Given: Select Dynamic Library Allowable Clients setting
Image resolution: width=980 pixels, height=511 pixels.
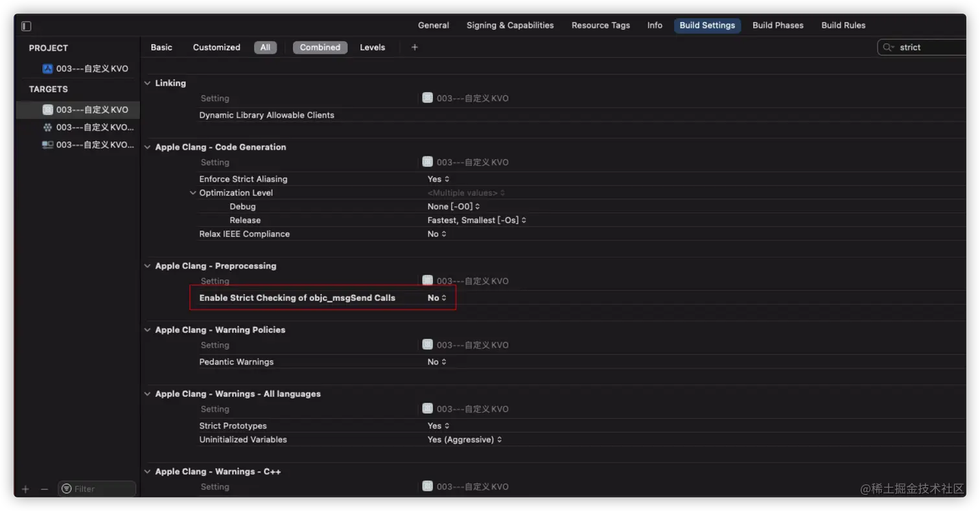Looking at the screenshot, I should coord(266,115).
